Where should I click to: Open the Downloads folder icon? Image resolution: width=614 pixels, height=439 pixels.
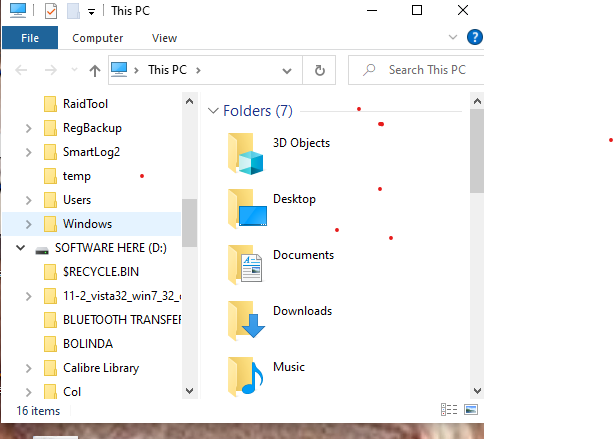click(x=246, y=321)
